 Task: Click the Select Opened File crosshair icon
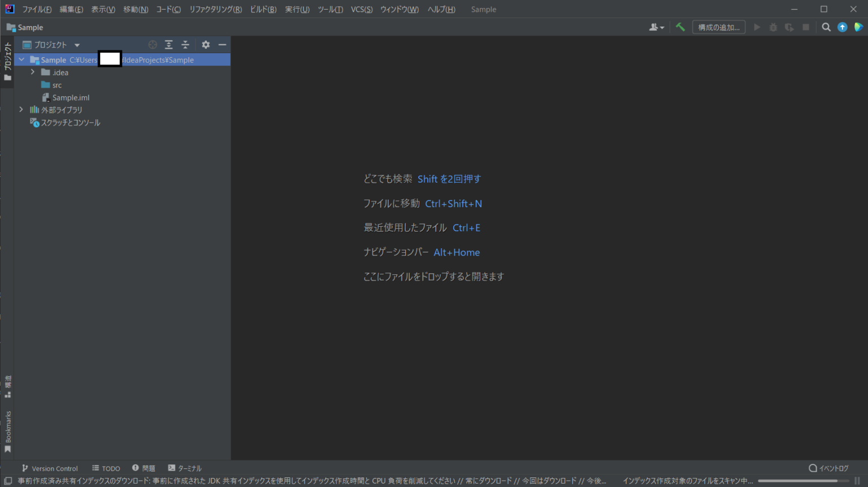click(152, 44)
